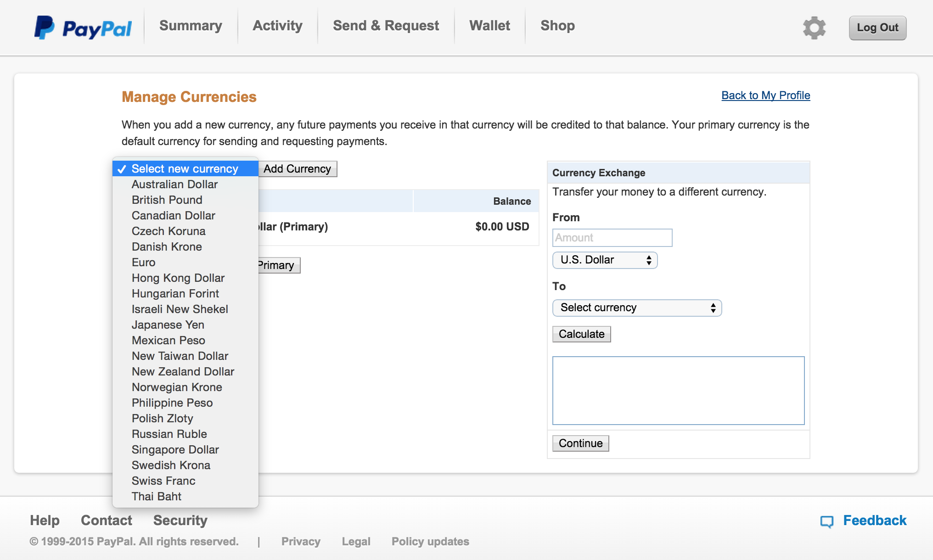Screen dimensions: 933x560
Task: Pick Swiss Franc from the open list
Action: (163, 481)
